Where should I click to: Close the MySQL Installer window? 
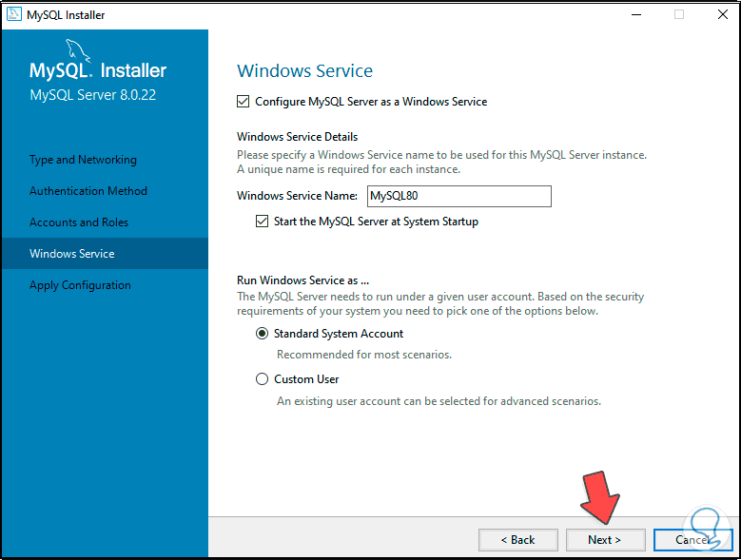722,14
